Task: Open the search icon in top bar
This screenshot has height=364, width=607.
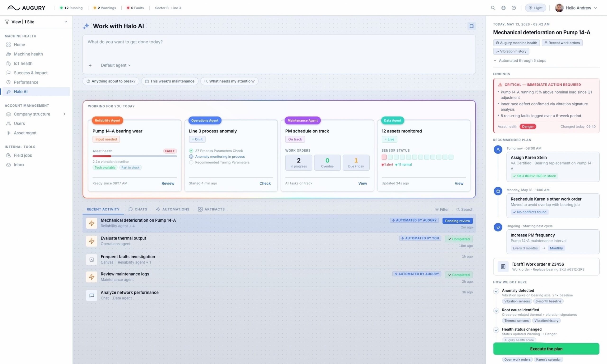Action: coord(493,8)
